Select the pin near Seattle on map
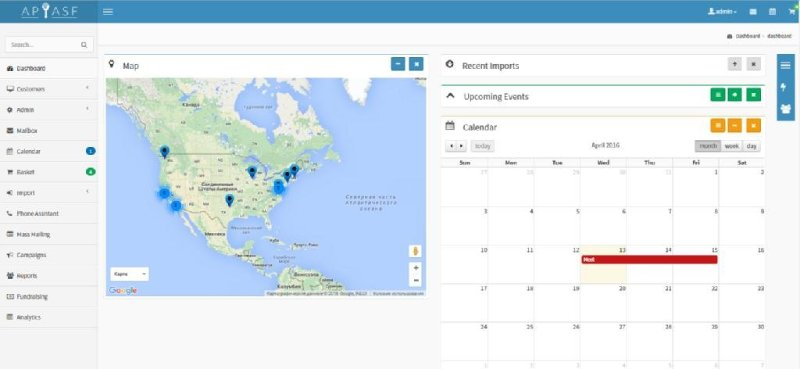This screenshot has width=800, height=369. (164, 152)
